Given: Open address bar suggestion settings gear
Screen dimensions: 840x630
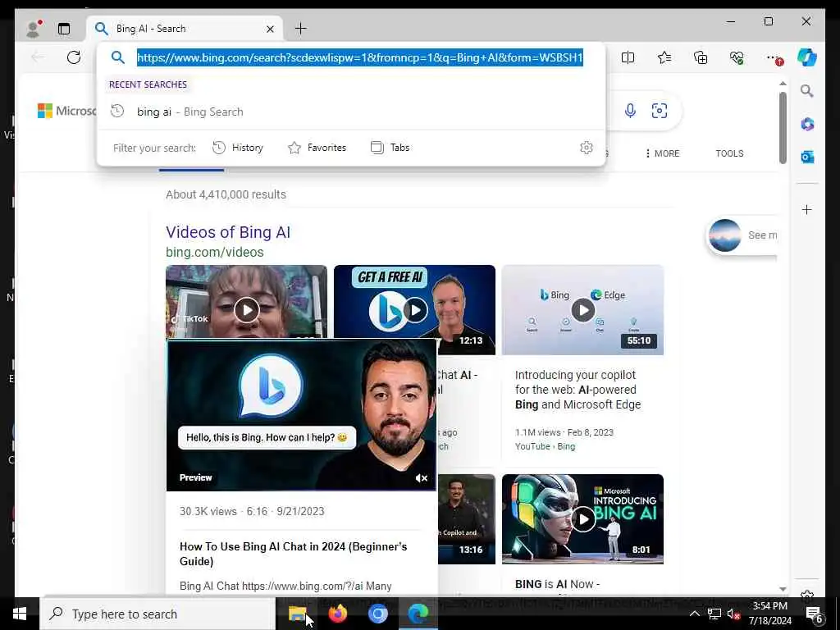Looking at the screenshot, I should (586, 148).
